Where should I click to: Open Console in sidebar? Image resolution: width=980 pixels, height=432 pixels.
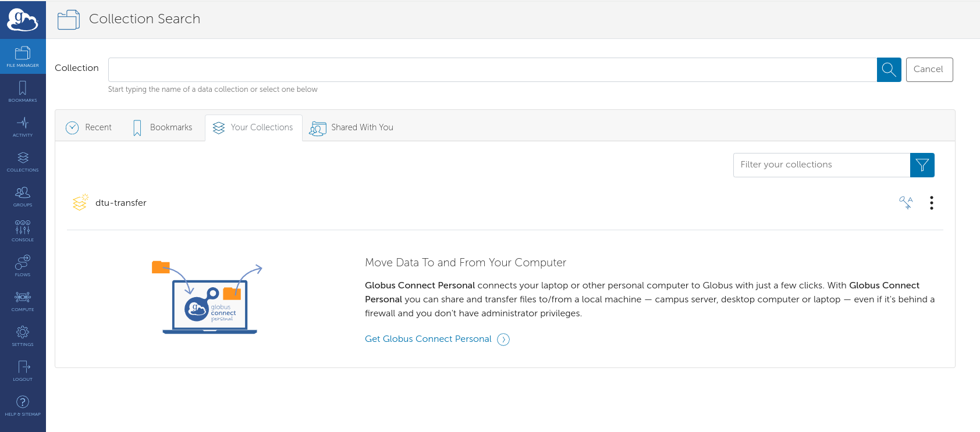click(x=23, y=231)
